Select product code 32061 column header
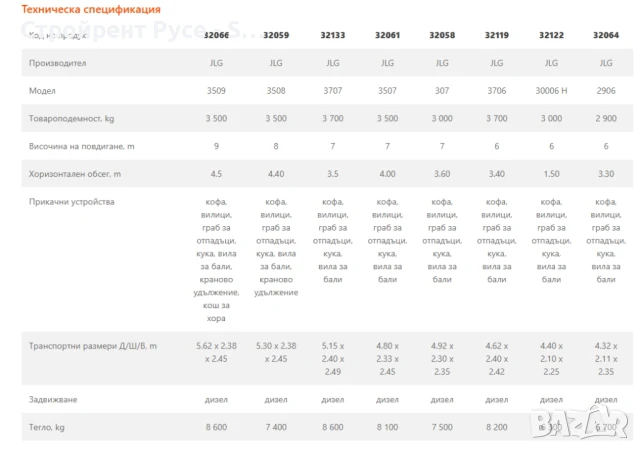This screenshot has width=640, height=451. [x=387, y=35]
